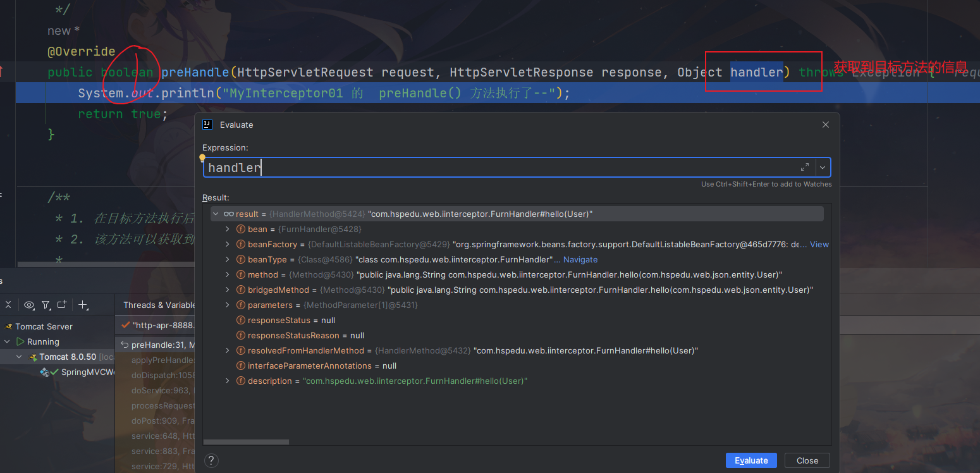Click the collapse all icon in Services toolbar
Screen dimensions: 980x473
coord(8,305)
